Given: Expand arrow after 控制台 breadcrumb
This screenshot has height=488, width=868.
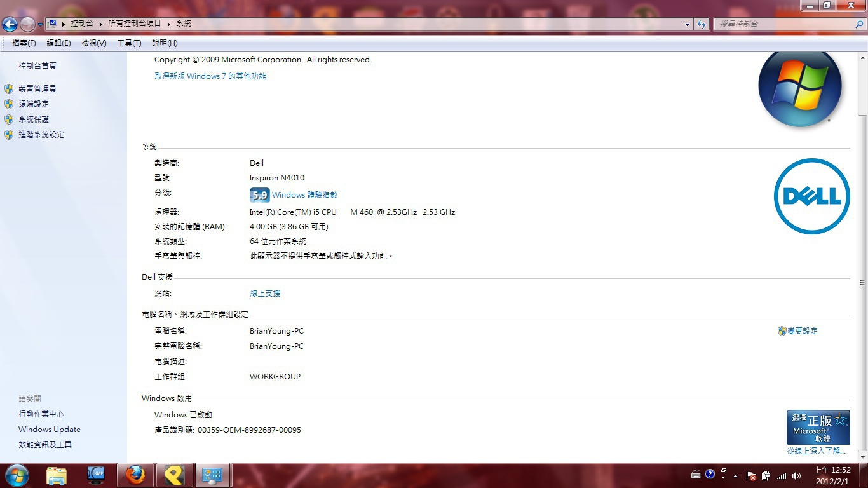Looking at the screenshot, I should tap(101, 24).
